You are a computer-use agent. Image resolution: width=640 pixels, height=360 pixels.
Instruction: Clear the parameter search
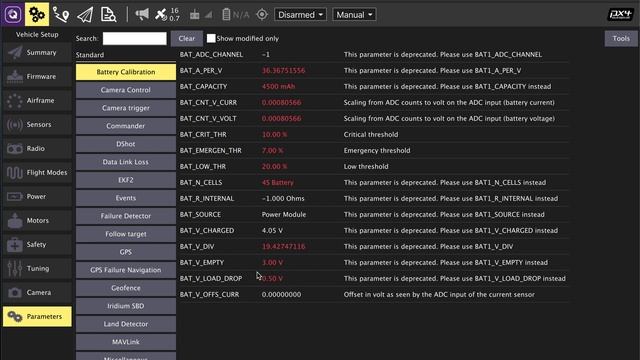tap(187, 38)
